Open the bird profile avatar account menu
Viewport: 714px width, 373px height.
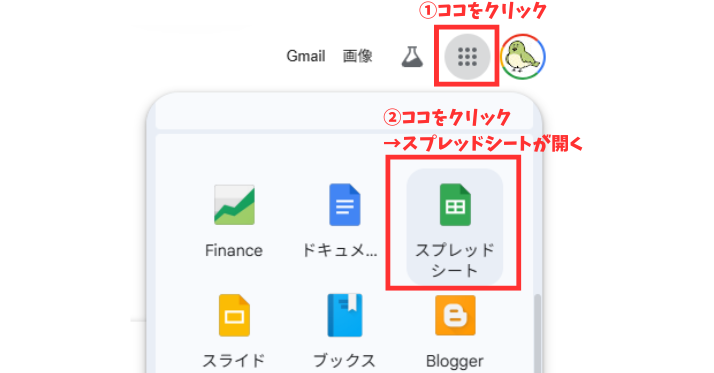(523, 56)
